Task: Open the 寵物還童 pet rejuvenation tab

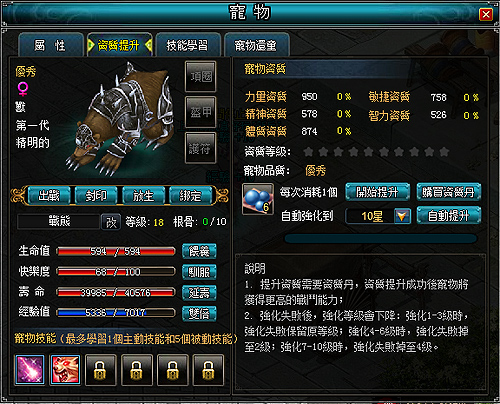Action: [x=256, y=45]
